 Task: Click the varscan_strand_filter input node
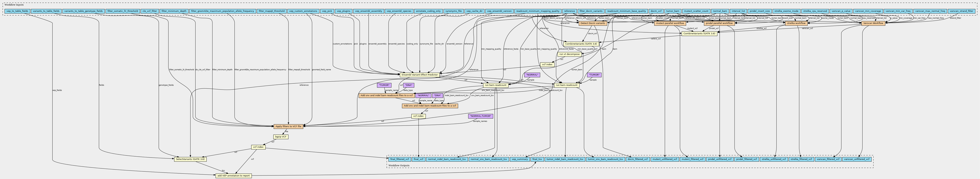point(961,11)
